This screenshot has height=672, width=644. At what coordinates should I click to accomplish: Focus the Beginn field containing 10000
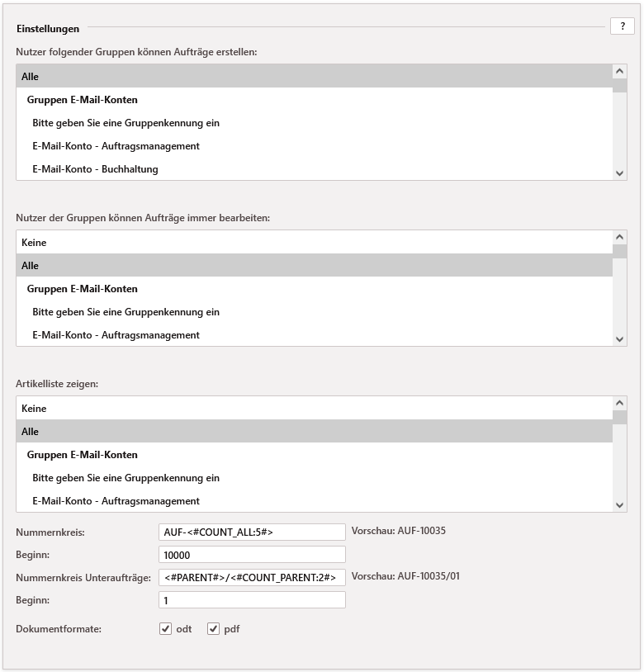click(252, 554)
